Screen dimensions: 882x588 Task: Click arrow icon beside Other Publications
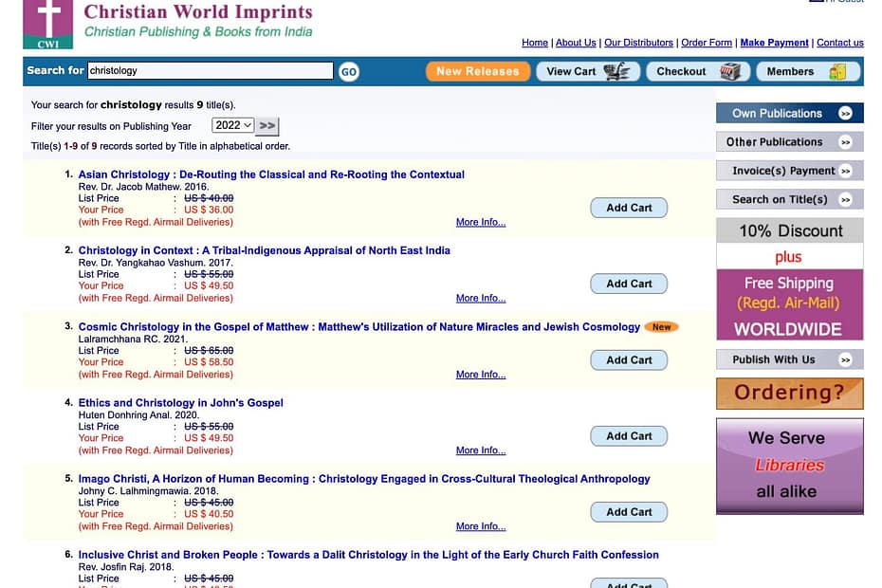point(845,142)
